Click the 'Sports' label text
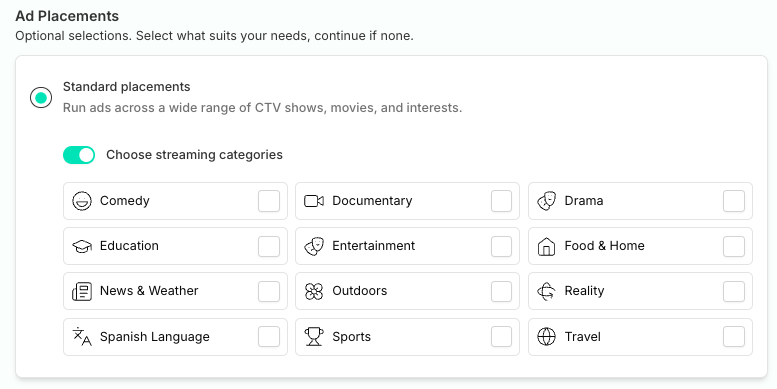 pyautogui.click(x=351, y=337)
